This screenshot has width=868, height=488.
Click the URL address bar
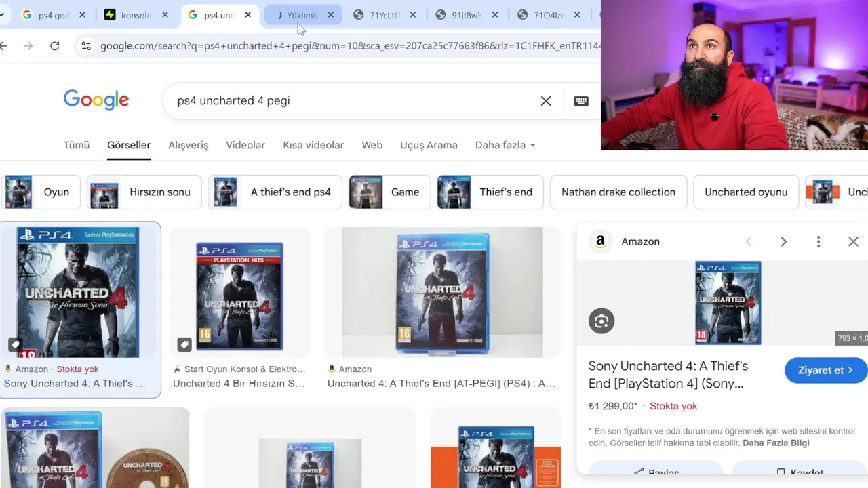pyautogui.click(x=349, y=46)
